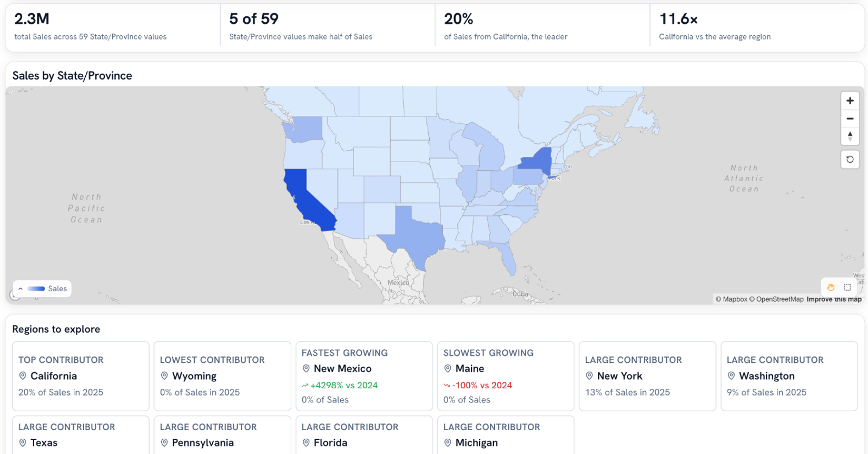This screenshot has height=454, width=868.
Task: Click the location pin beside Maine
Action: [x=448, y=369]
